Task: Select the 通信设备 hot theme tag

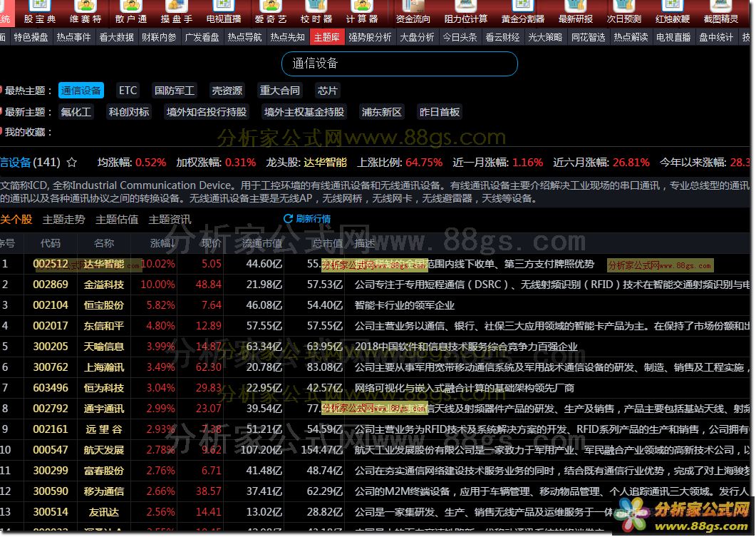Action: 81,91
